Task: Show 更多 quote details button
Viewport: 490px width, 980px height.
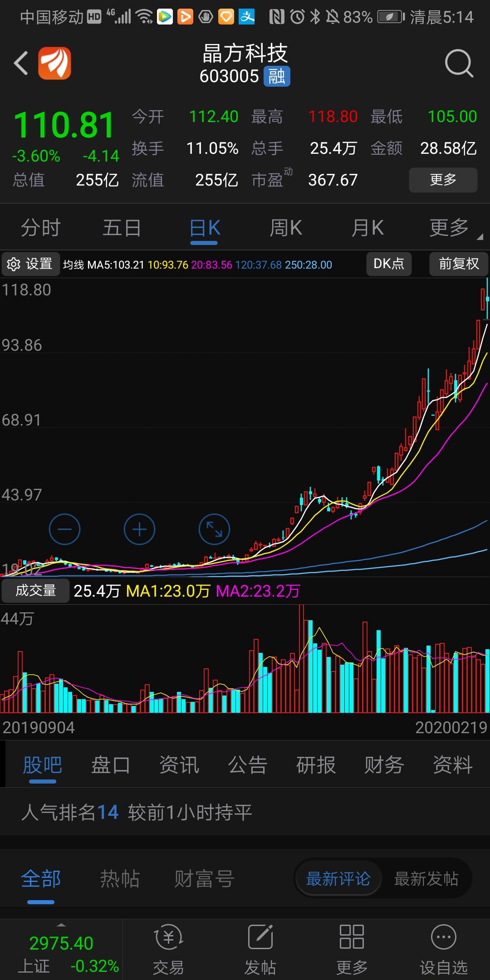Action: coord(443,180)
